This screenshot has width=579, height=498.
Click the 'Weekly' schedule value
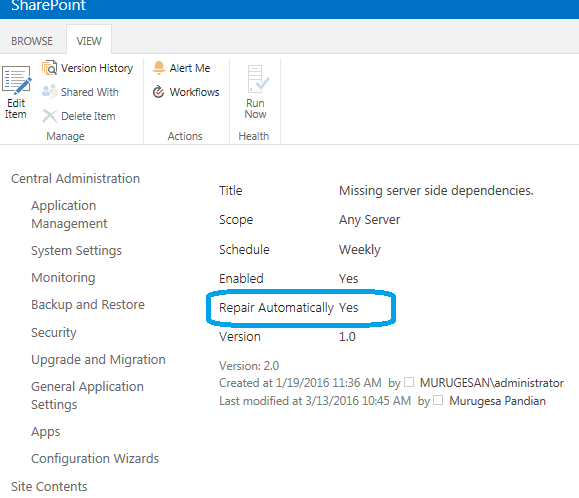[360, 250]
